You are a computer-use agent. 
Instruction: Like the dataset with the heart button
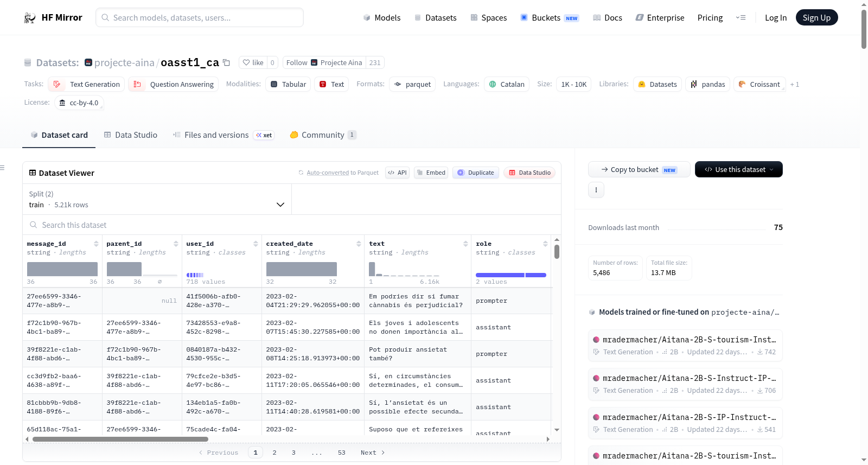[253, 62]
